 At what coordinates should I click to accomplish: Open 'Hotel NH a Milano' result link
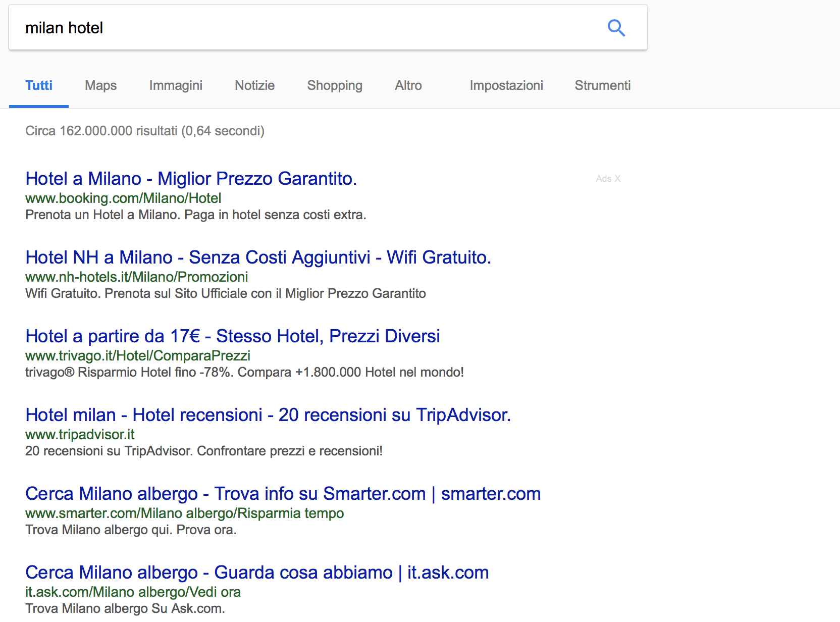click(258, 257)
